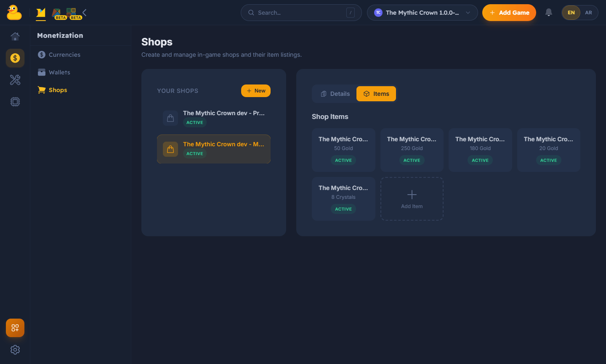
Task: Click the Search input field
Action: click(x=301, y=13)
